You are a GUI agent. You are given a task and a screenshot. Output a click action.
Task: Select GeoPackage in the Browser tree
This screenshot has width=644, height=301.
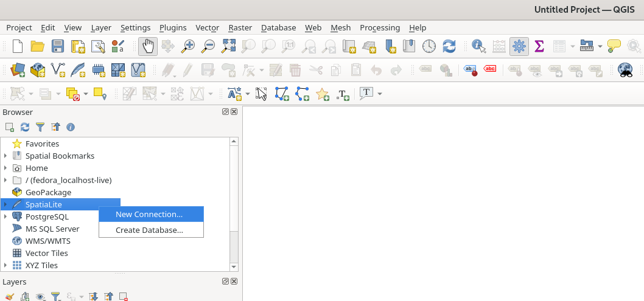click(x=48, y=192)
